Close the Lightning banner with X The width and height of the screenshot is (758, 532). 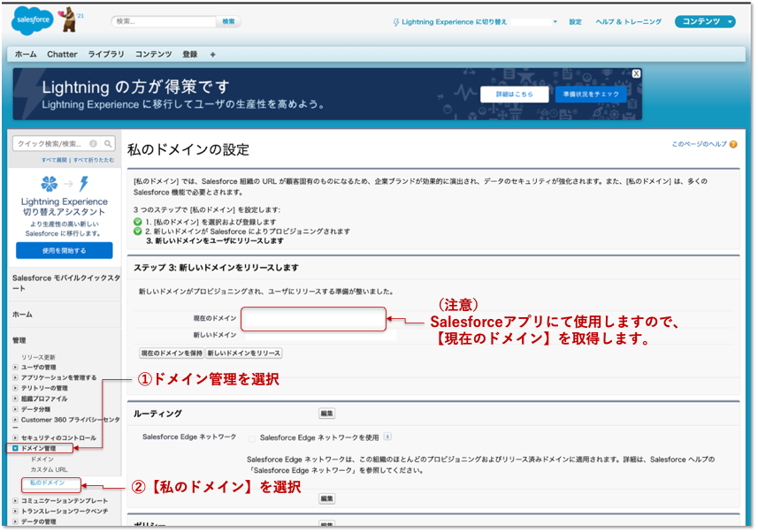point(636,73)
